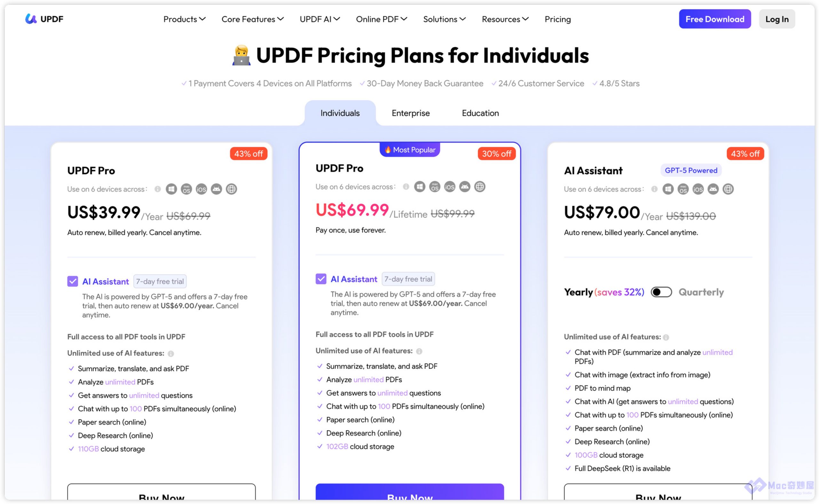Click web globe icon in AI Assistant card
The height and width of the screenshot is (504, 819).
728,189
